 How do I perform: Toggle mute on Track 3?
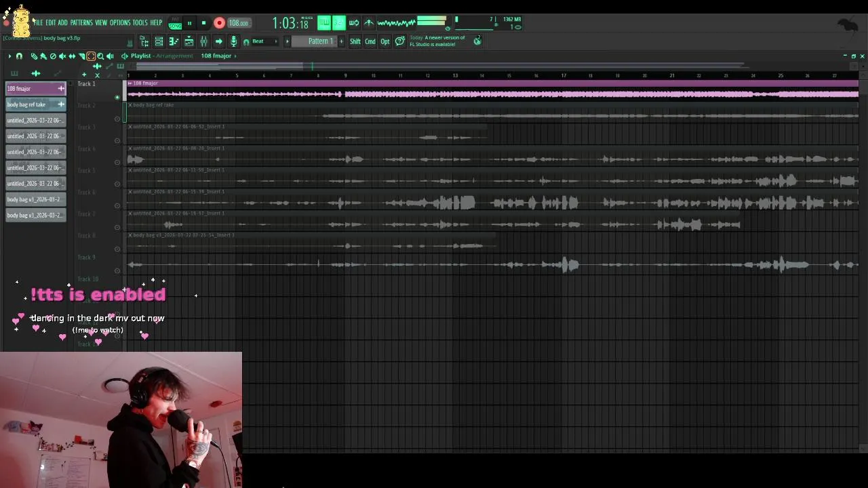coord(117,141)
